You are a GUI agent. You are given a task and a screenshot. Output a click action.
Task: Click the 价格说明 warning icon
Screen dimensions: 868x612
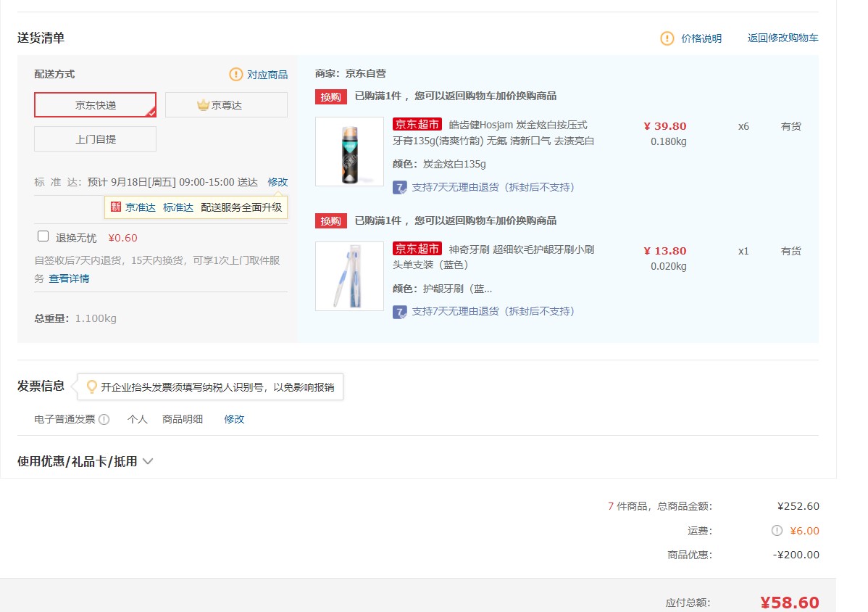(667, 38)
